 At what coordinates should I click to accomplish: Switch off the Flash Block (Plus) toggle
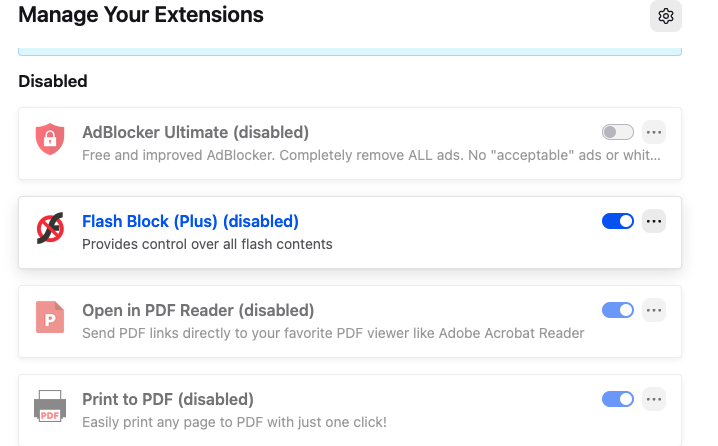tap(617, 221)
